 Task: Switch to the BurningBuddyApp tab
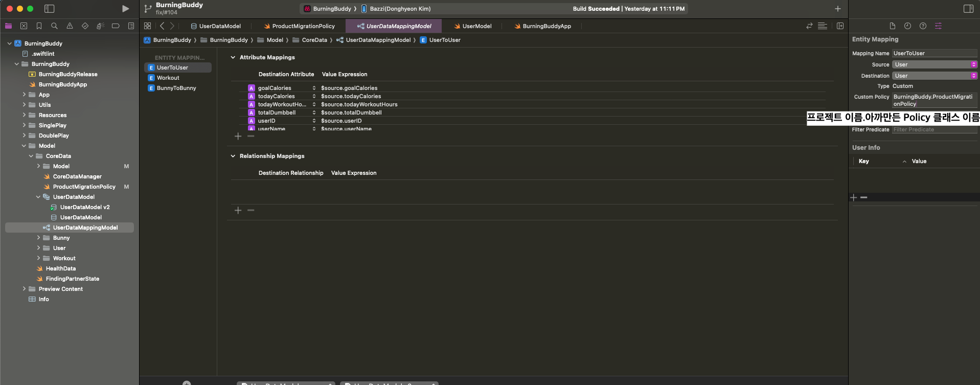542,26
